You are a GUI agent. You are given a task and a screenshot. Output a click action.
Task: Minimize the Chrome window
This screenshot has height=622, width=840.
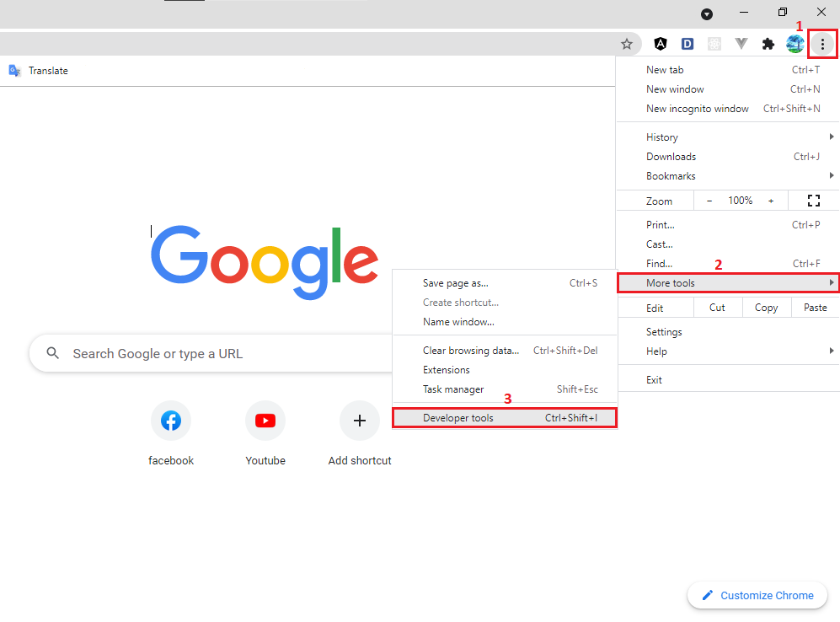[744, 13]
